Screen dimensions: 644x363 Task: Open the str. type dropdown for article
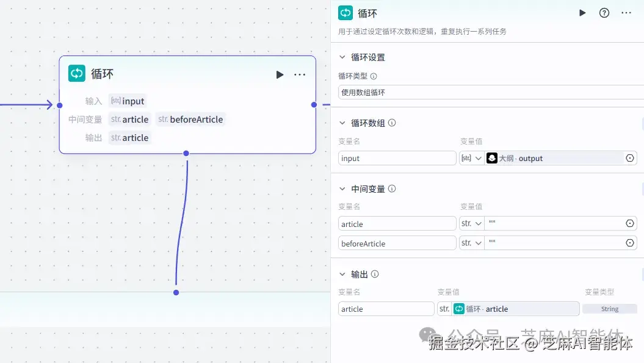[x=471, y=223]
